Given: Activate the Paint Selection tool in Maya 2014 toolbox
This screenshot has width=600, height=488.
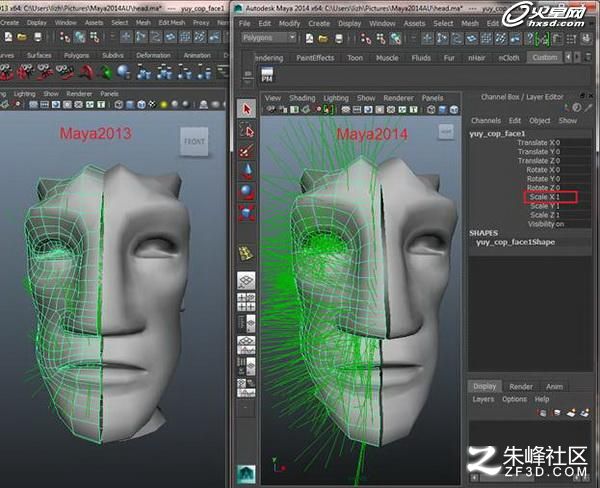Looking at the screenshot, I should click(246, 150).
